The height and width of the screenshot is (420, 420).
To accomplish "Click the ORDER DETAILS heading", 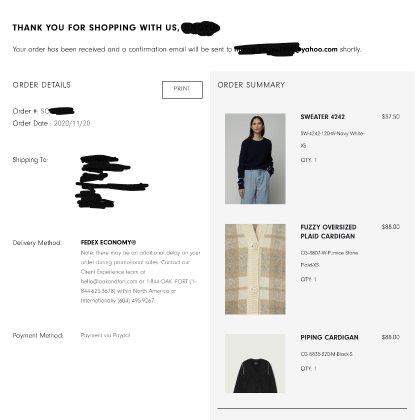I will pyautogui.click(x=42, y=85).
